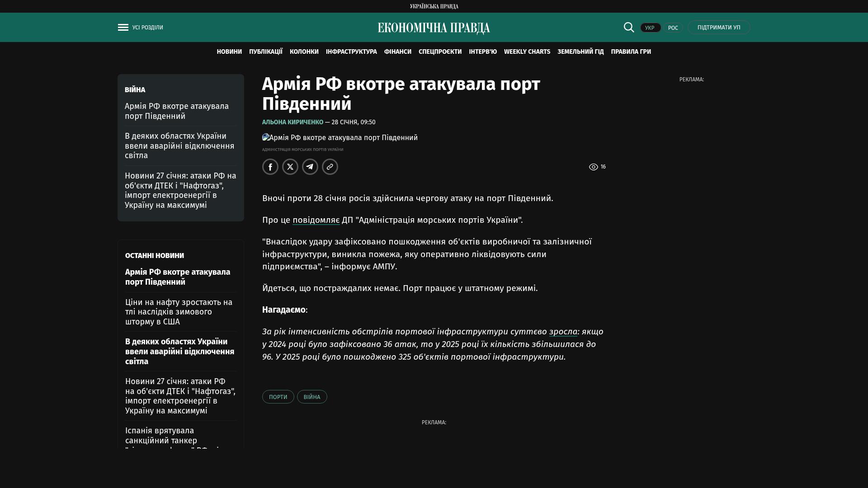The height and width of the screenshot is (488, 868).
Task: Follow the повідомляє hyperlink
Action: tap(316, 220)
